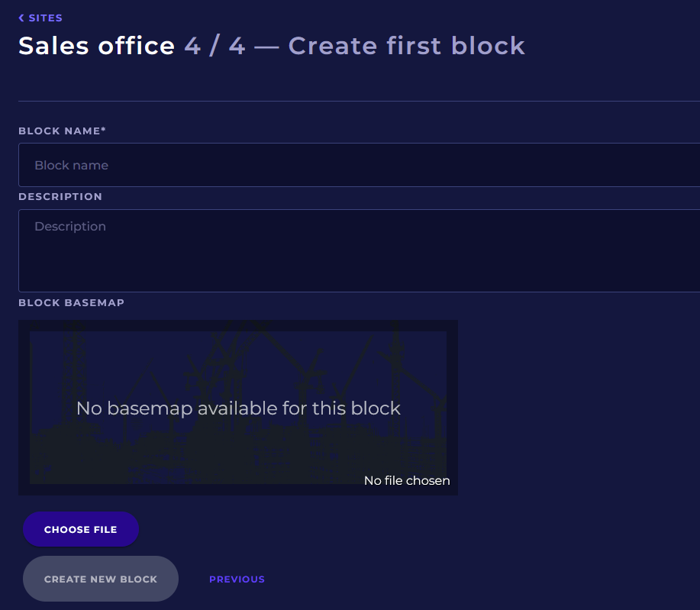Viewport: 700px width, 610px height.
Task: Click the "4 / 4" step indicator
Action: tap(215, 46)
